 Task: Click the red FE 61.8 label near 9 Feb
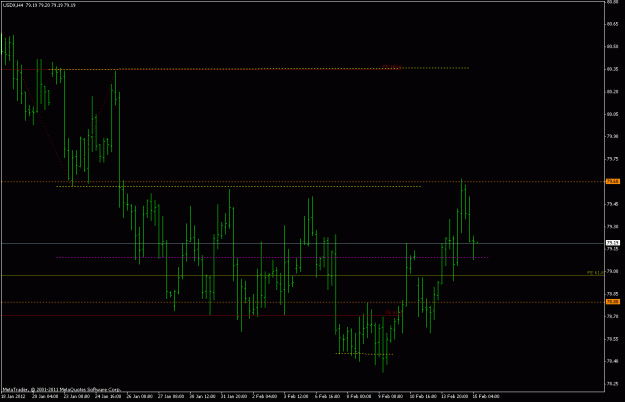pyautogui.click(x=393, y=313)
